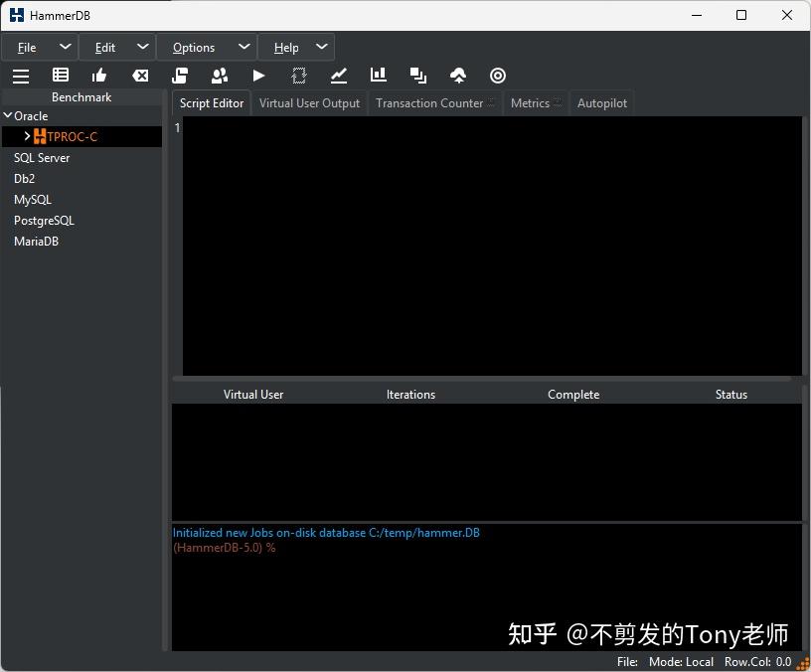Click the dashed loop status icon

coord(298,75)
